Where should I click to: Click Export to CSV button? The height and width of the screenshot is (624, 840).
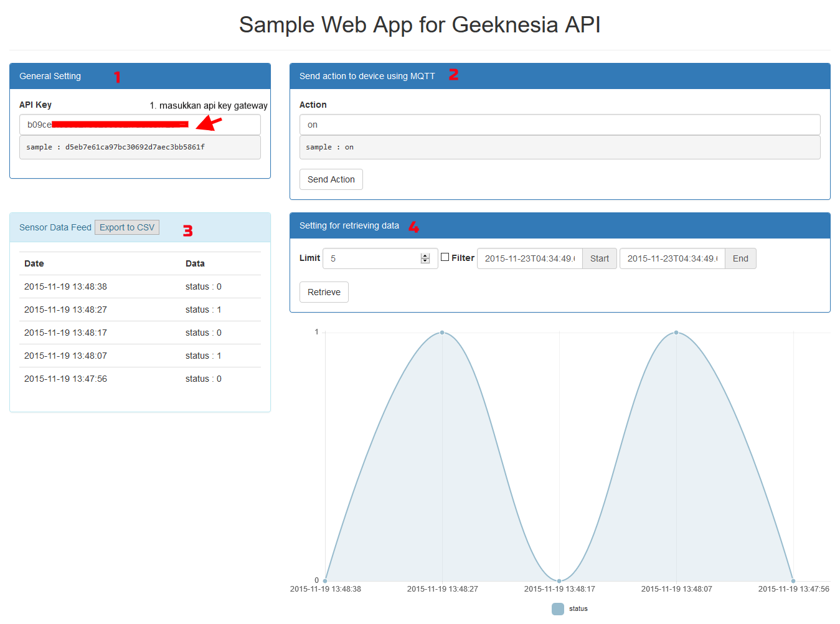pos(127,227)
